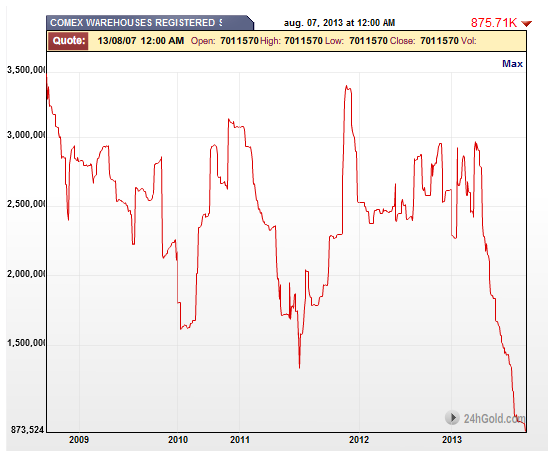
Task: Click the 2,500,00 y-axis label
Action: pyautogui.click(x=26, y=203)
